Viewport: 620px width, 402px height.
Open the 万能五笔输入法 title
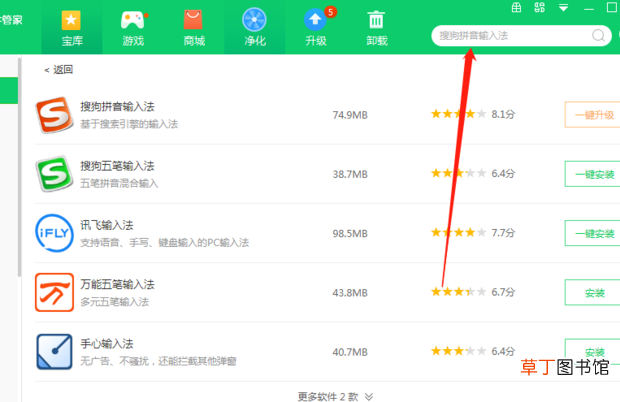coord(117,285)
